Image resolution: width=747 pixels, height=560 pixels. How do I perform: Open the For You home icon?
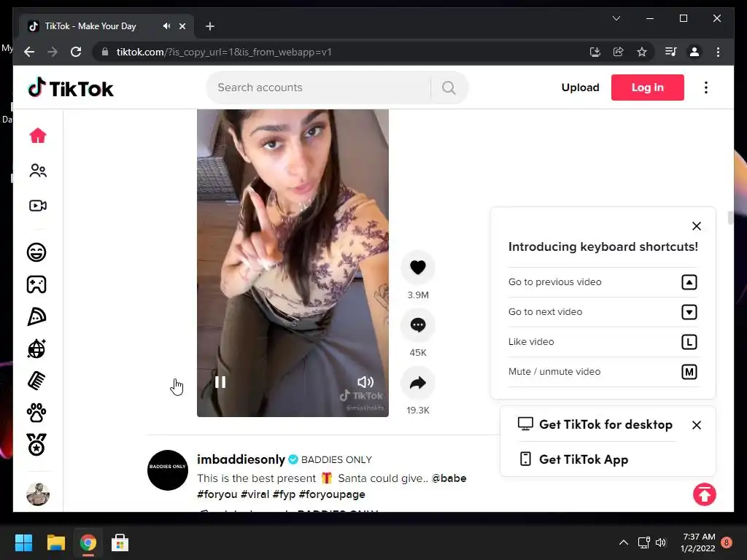[38, 136]
